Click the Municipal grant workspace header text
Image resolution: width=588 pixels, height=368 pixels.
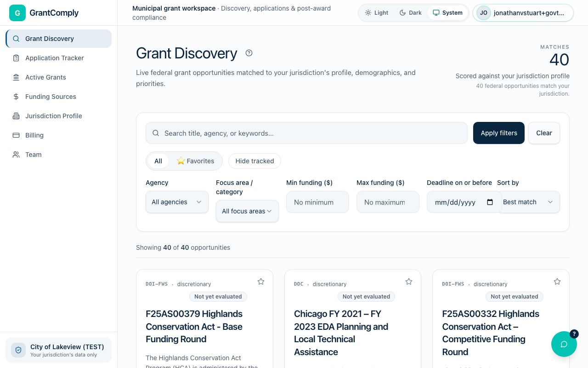click(174, 8)
